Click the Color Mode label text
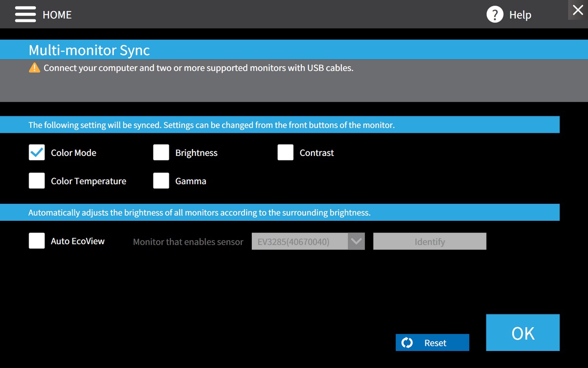 (x=73, y=153)
